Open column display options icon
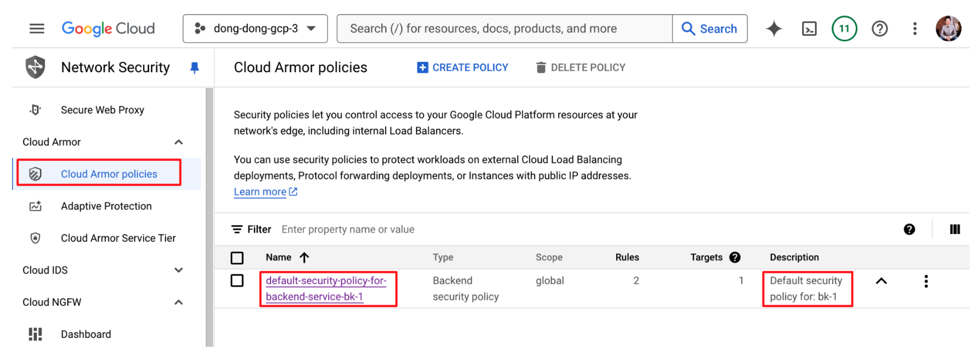980x355 pixels. tap(955, 230)
